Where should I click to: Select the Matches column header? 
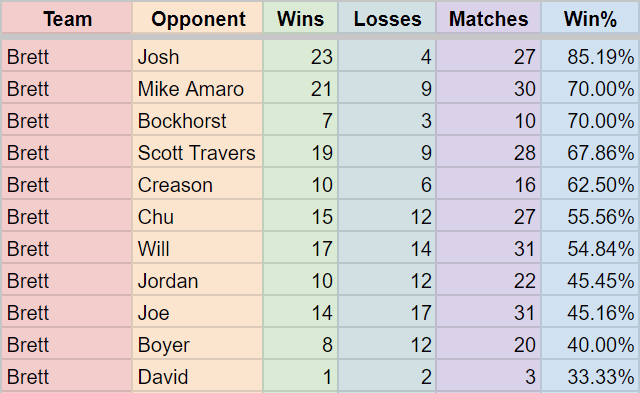pyautogui.click(x=489, y=18)
